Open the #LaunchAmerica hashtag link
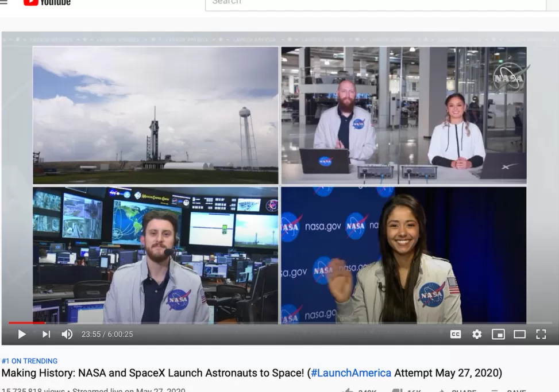Viewport: 559px width, 392px height. (x=351, y=373)
